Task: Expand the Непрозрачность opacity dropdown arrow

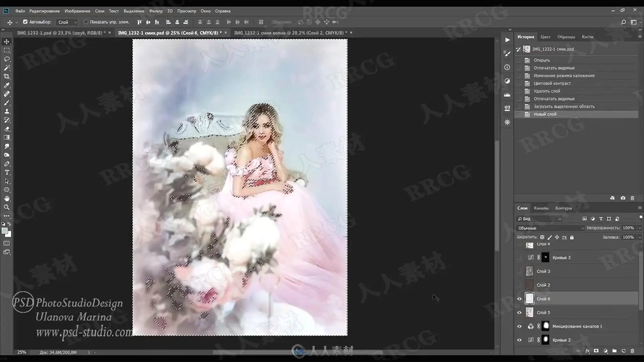Action: tap(640, 228)
